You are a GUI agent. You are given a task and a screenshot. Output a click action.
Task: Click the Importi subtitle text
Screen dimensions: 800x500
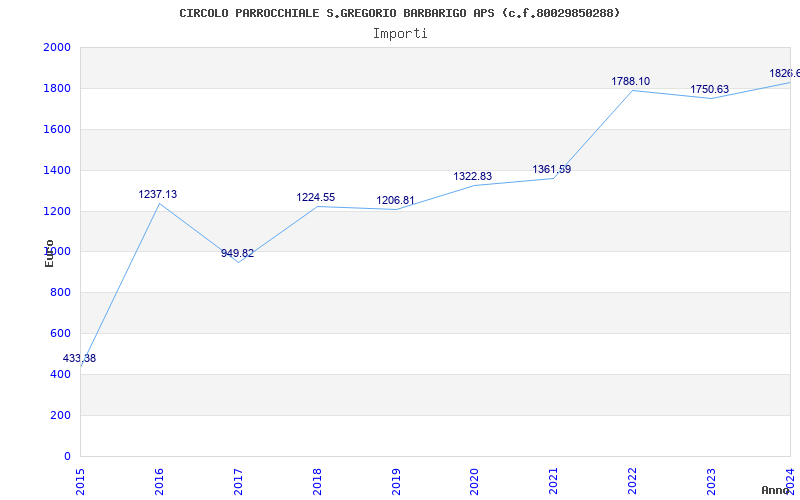point(400,33)
